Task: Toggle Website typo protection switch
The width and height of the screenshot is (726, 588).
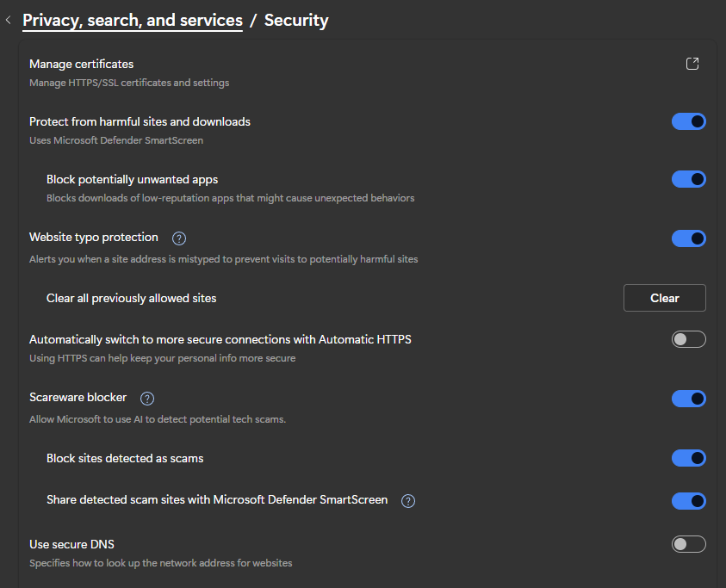Action: click(688, 238)
